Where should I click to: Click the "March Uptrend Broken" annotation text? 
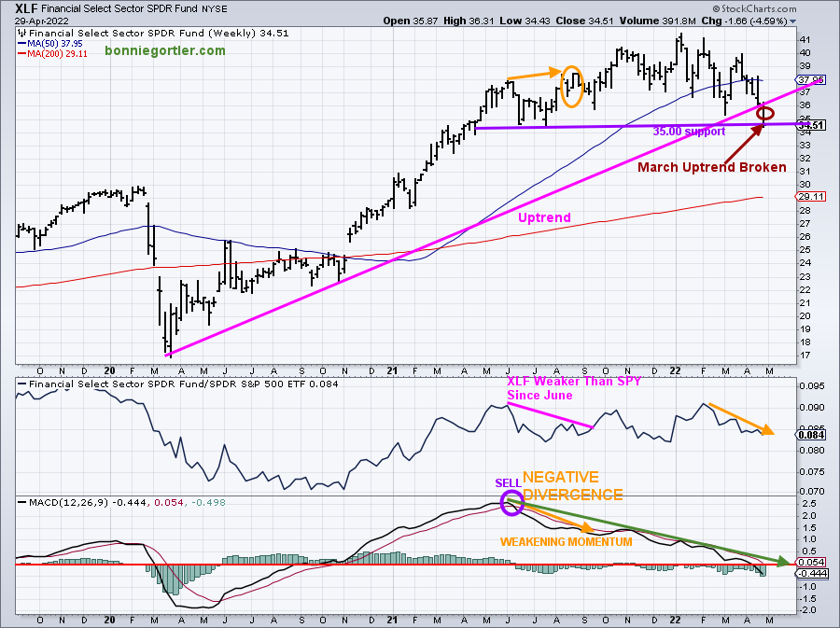tap(712, 167)
